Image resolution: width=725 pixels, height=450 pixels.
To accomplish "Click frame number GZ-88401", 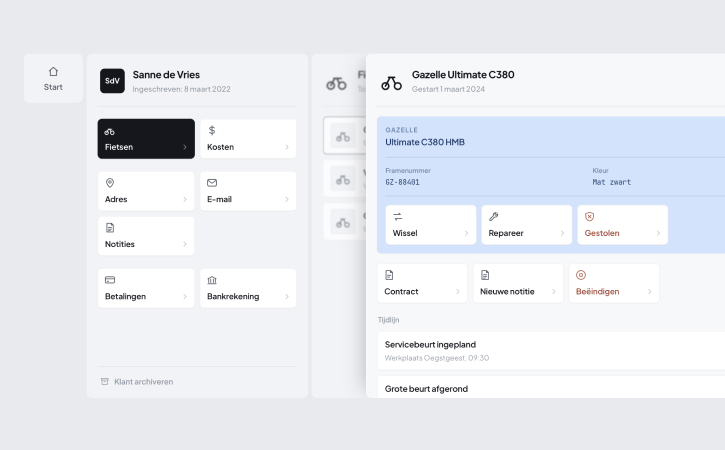I will click(402, 182).
